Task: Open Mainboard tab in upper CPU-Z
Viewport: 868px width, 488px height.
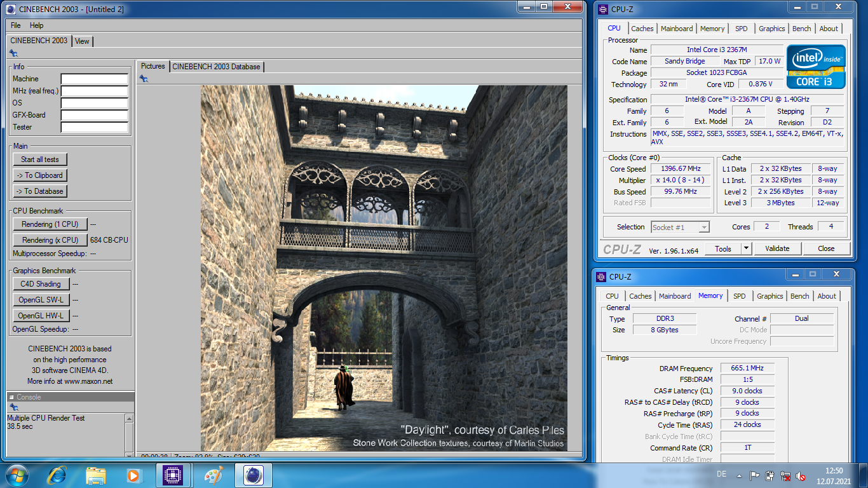Action: 677,29
